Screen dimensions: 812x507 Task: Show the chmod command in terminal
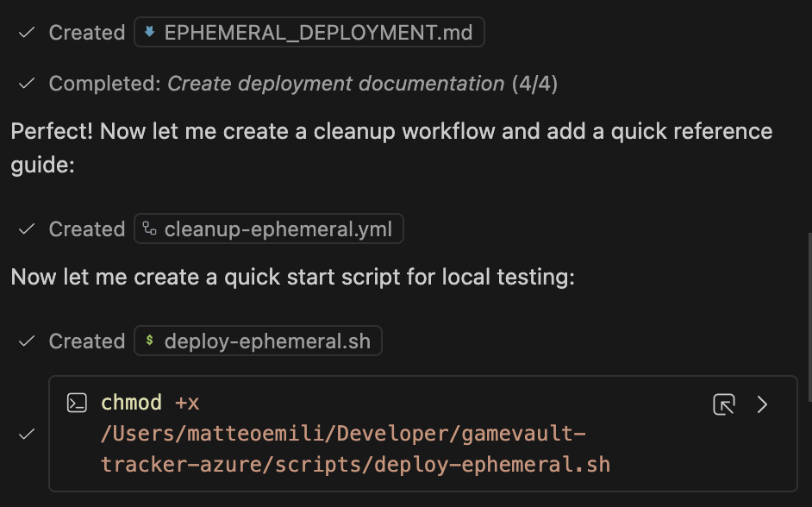(724, 404)
